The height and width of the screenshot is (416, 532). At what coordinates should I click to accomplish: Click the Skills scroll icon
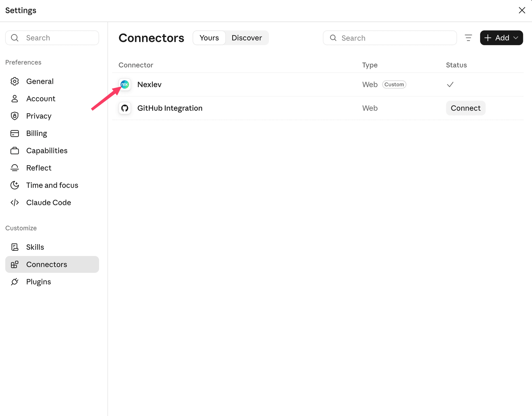[x=15, y=247]
